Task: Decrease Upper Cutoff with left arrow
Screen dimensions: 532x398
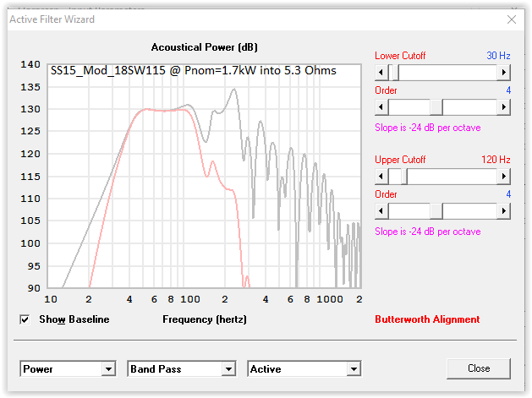Action: (381, 177)
